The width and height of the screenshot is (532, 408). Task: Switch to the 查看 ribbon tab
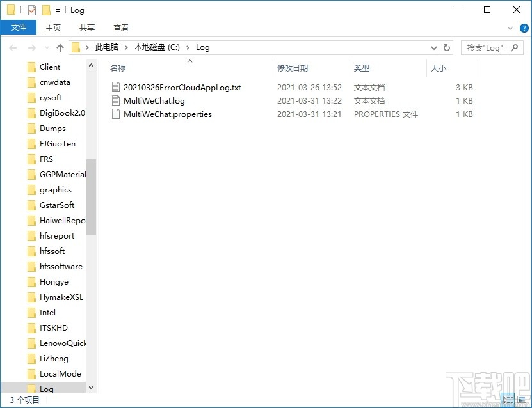coord(121,27)
